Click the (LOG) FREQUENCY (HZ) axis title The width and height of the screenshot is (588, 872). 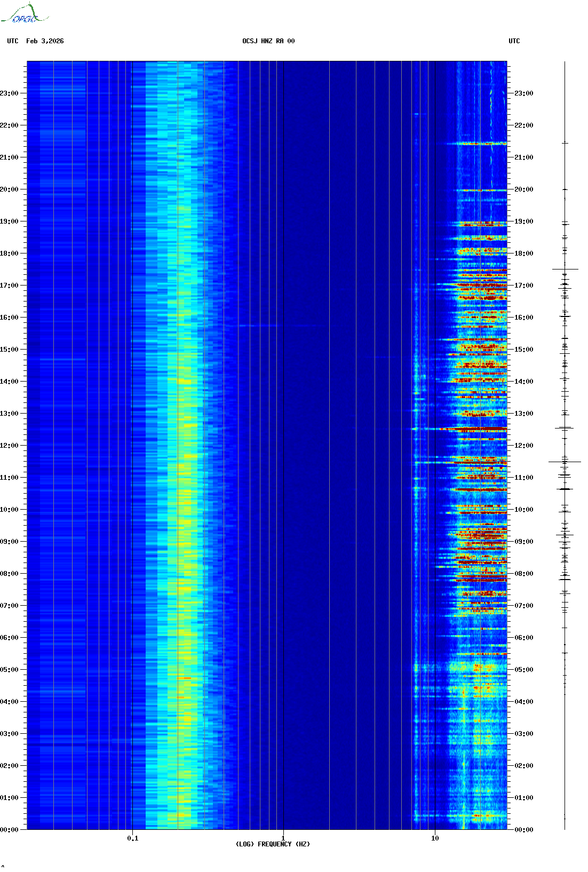(273, 844)
